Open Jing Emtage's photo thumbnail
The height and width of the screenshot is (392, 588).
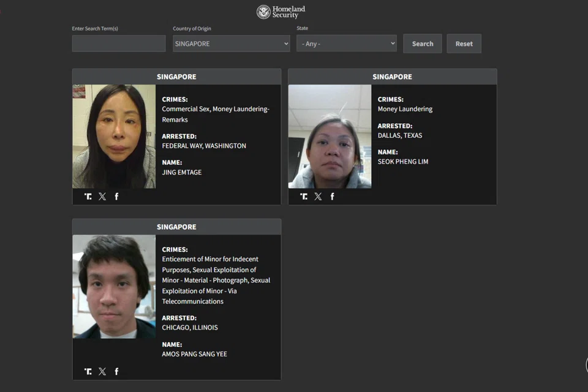pos(114,136)
